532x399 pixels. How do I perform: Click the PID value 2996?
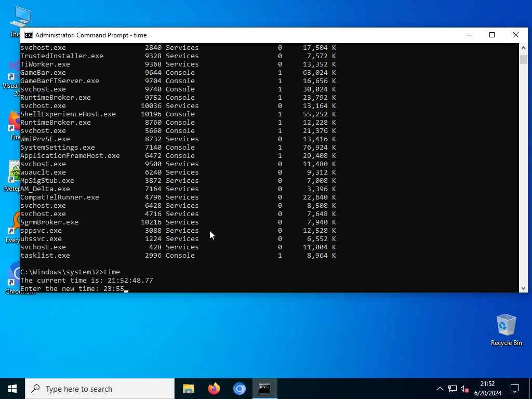(153, 256)
